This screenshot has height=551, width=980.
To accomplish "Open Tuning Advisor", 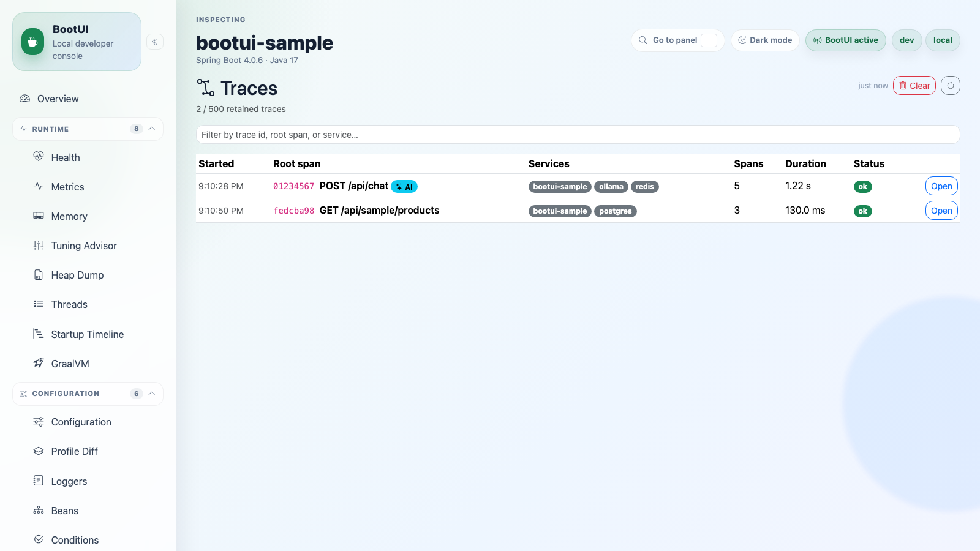I will 84,246.
